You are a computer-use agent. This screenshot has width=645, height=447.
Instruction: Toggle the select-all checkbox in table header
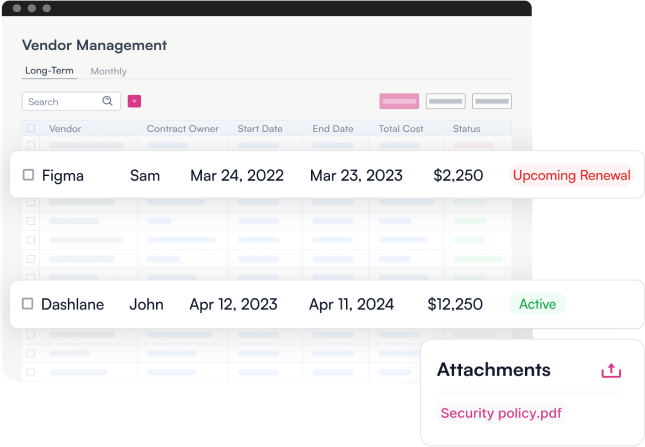point(31,128)
